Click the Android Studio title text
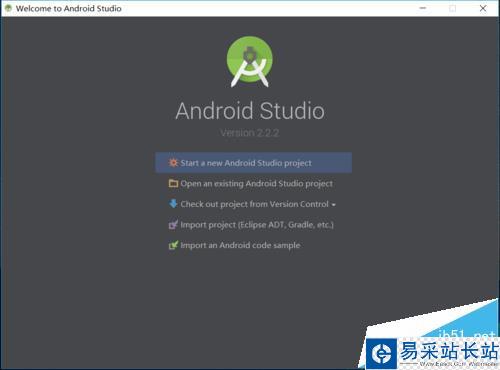500x370 pixels. click(x=250, y=111)
